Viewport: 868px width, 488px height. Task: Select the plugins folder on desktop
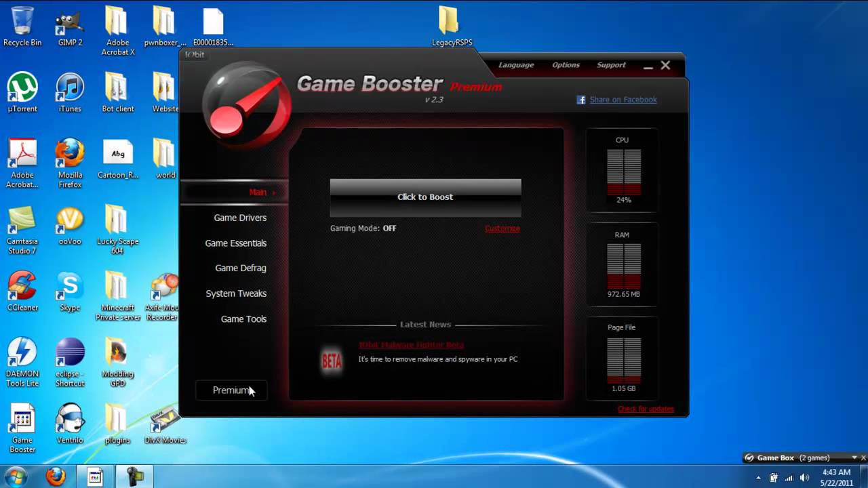[118, 424]
